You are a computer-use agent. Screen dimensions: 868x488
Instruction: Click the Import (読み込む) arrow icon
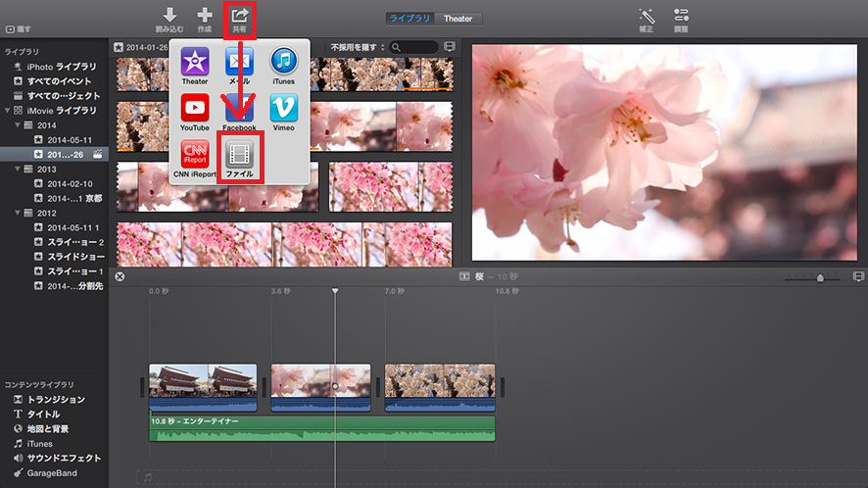pyautogui.click(x=169, y=16)
